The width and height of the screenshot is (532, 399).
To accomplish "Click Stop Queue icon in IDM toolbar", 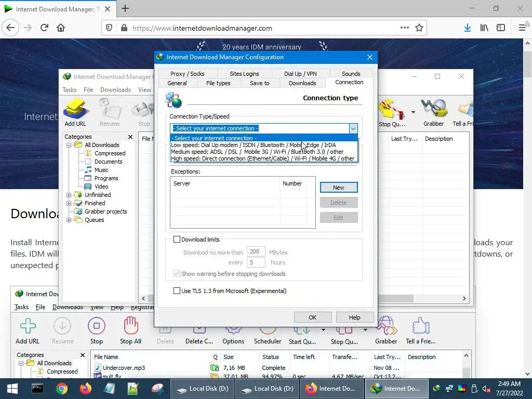I will [392, 109].
